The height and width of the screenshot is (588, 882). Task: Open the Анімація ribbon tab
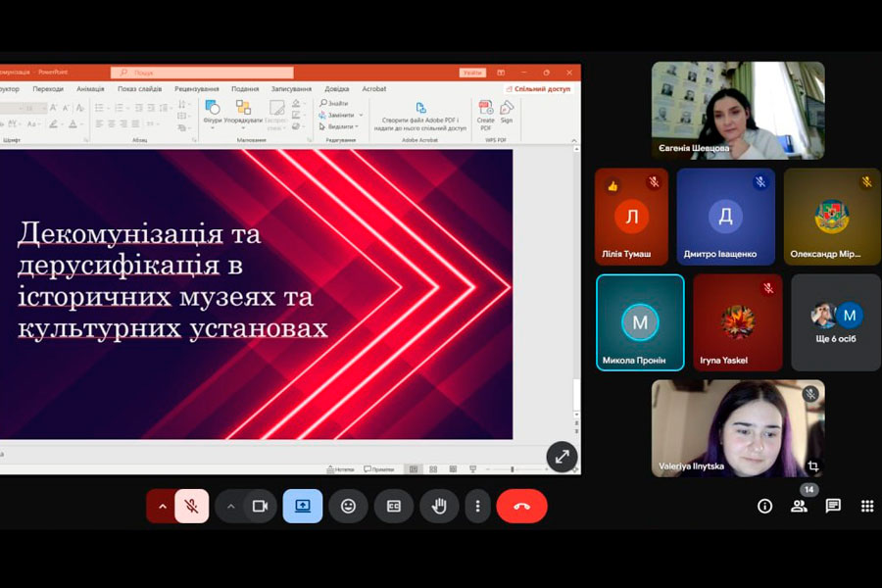tap(90, 89)
